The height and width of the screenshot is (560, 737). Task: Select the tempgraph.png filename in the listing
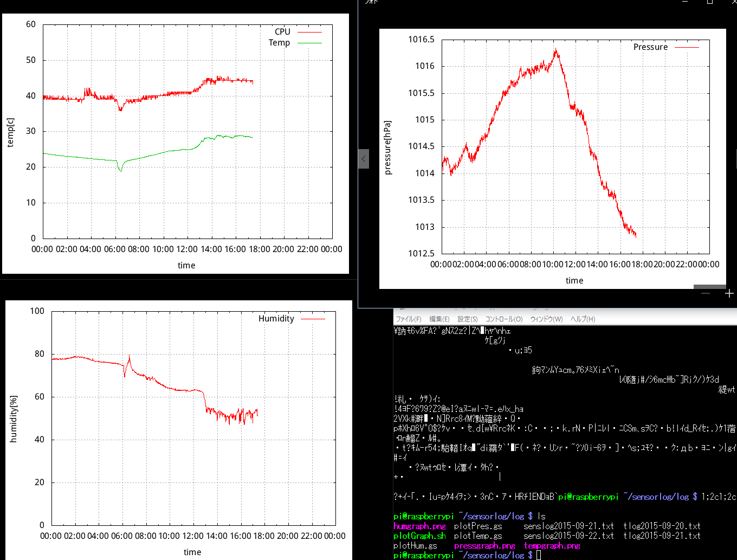pos(552,545)
